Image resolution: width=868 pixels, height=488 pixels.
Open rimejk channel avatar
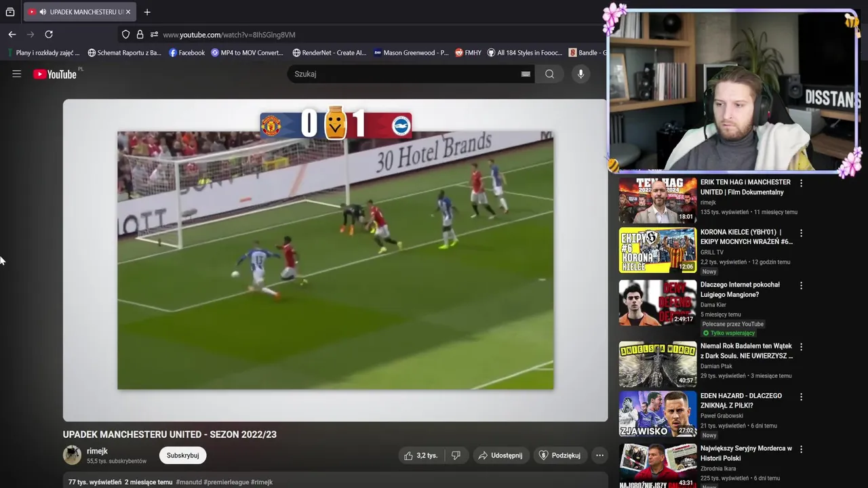coord(72,455)
